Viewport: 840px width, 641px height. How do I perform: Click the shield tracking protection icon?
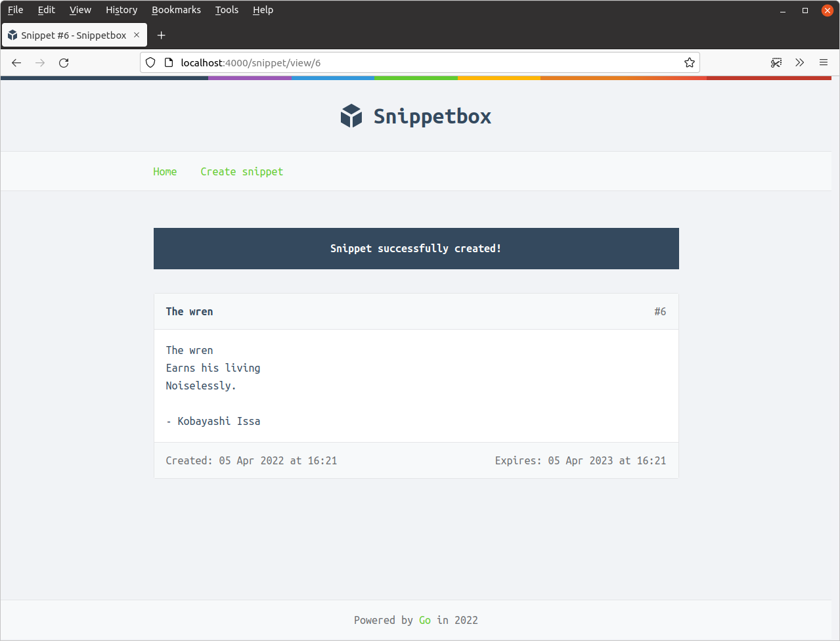tap(150, 63)
